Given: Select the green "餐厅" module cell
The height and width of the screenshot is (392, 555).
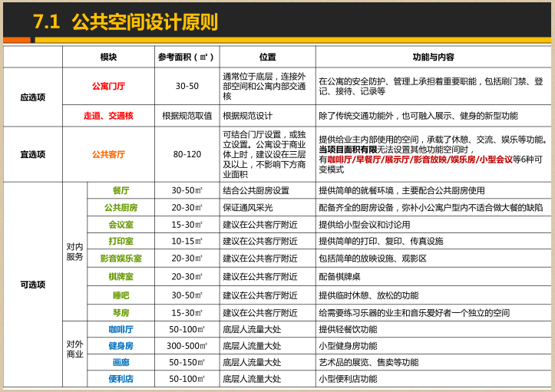Looking at the screenshot, I should coord(121,190).
